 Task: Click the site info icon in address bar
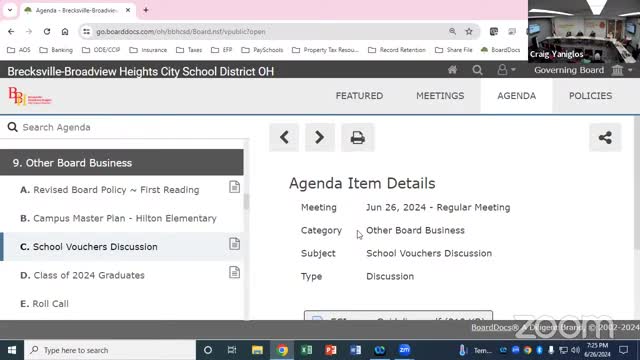(x=86, y=31)
